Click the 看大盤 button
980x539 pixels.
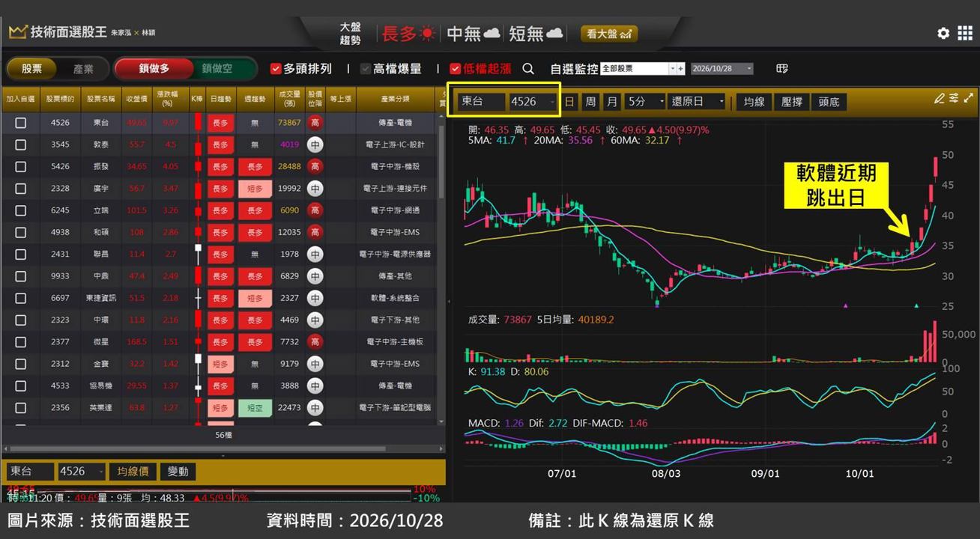click(608, 34)
